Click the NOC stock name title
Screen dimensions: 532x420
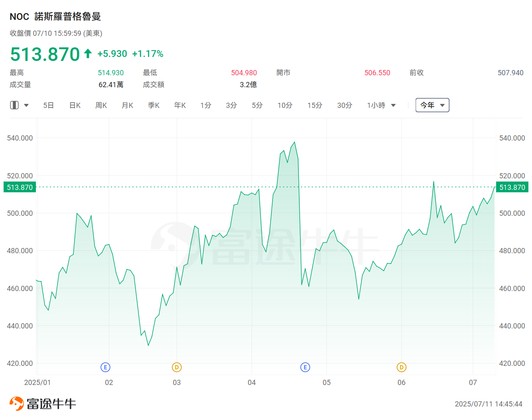click(55, 16)
